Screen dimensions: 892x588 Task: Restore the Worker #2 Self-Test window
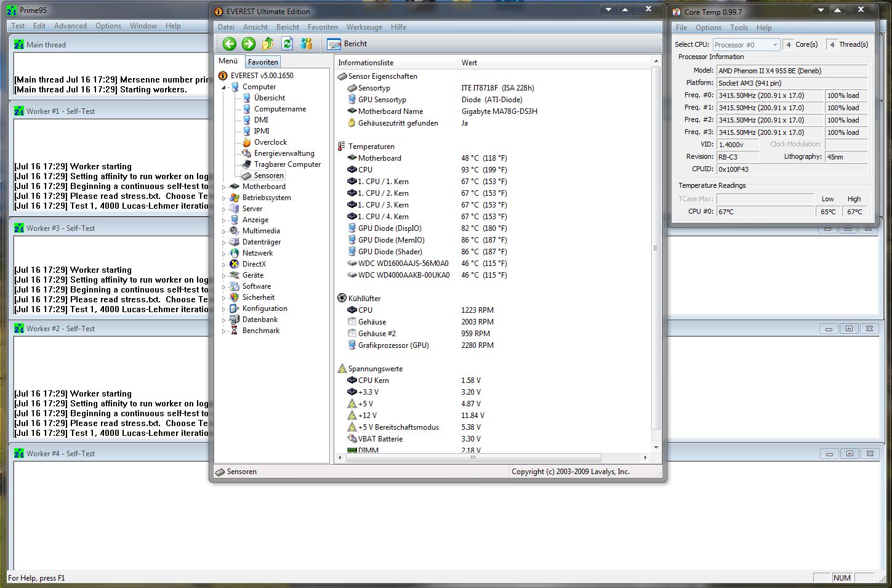click(x=849, y=329)
